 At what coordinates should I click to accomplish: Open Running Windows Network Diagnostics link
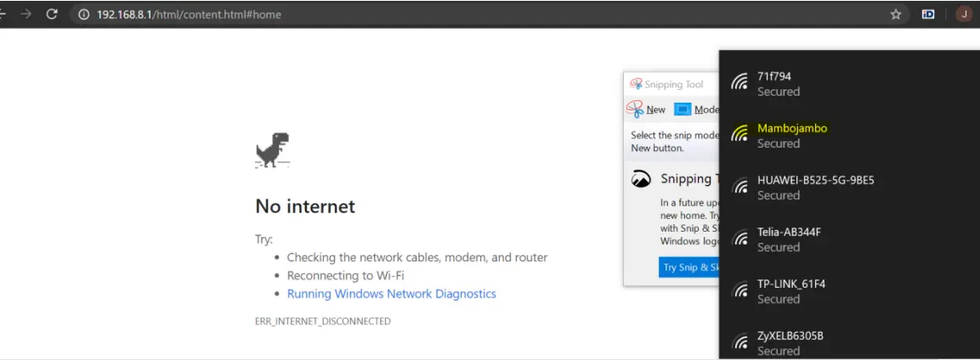(x=391, y=293)
